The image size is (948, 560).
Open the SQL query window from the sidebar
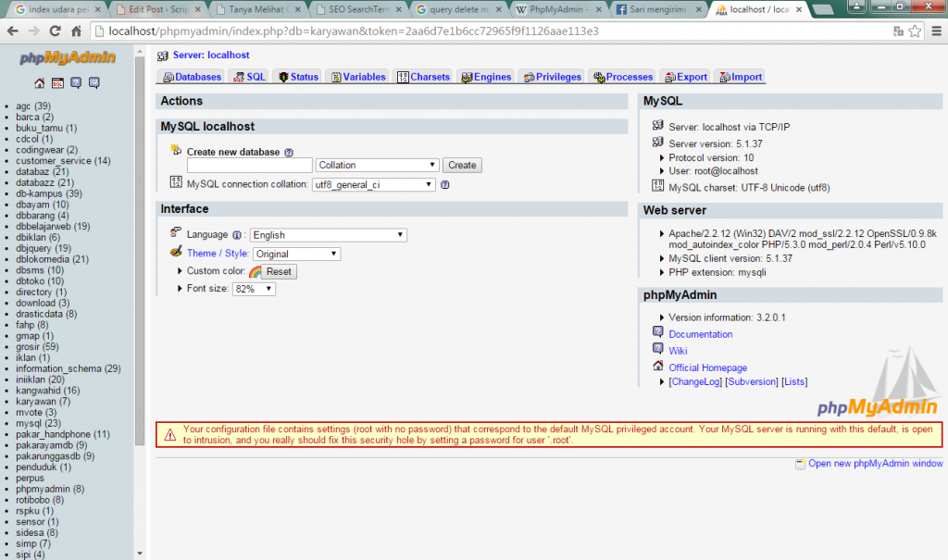click(58, 82)
